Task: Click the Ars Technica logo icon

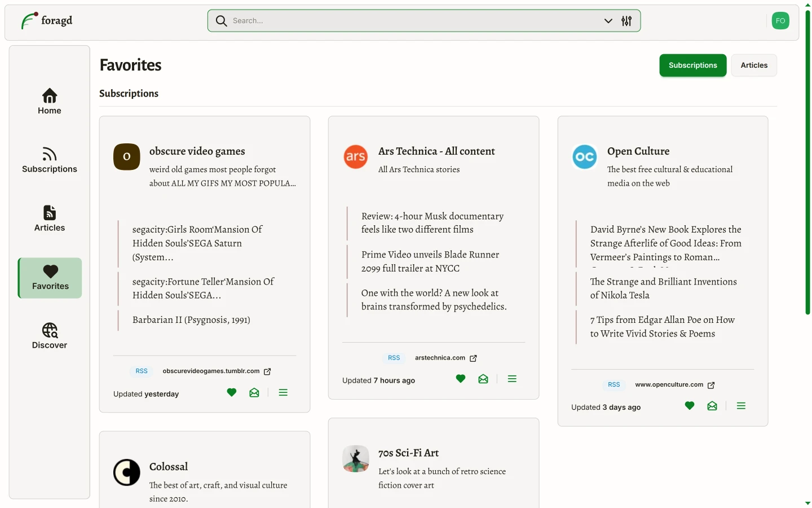Action: (356, 157)
